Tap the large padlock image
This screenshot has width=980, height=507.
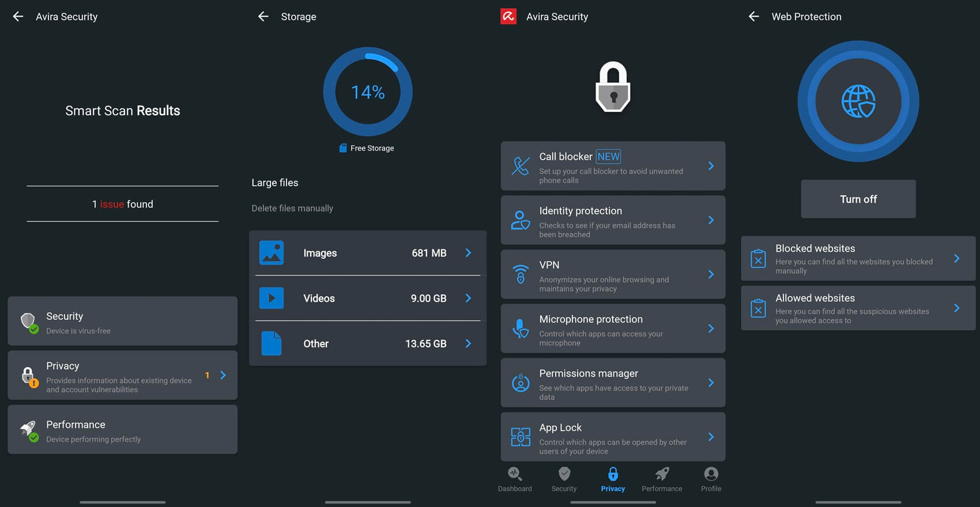pyautogui.click(x=613, y=86)
